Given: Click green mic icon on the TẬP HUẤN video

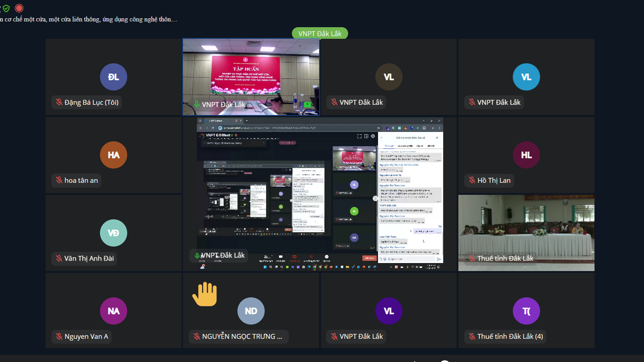Looking at the screenshot, I should (x=196, y=104).
